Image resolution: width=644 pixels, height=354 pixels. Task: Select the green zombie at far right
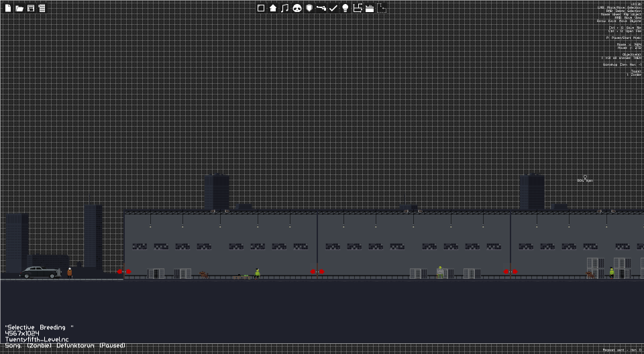(x=612, y=273)
